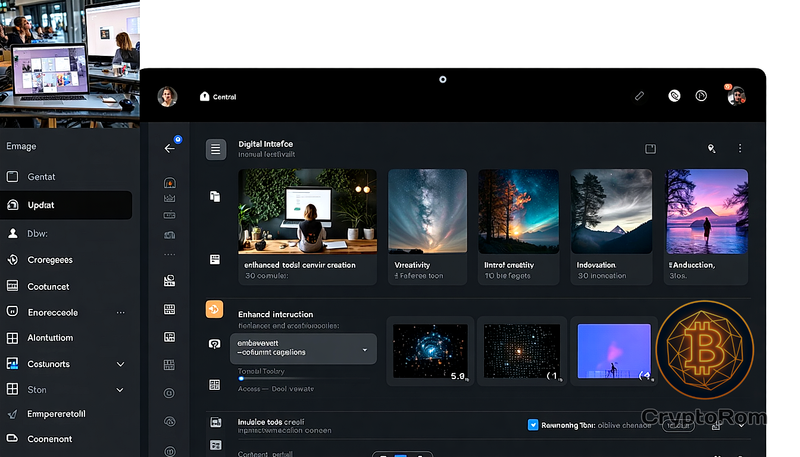Open the purple sunset lake thumbnail
Image resolution: width=800 pixels, height=457 pixels.
coord(707,210)
